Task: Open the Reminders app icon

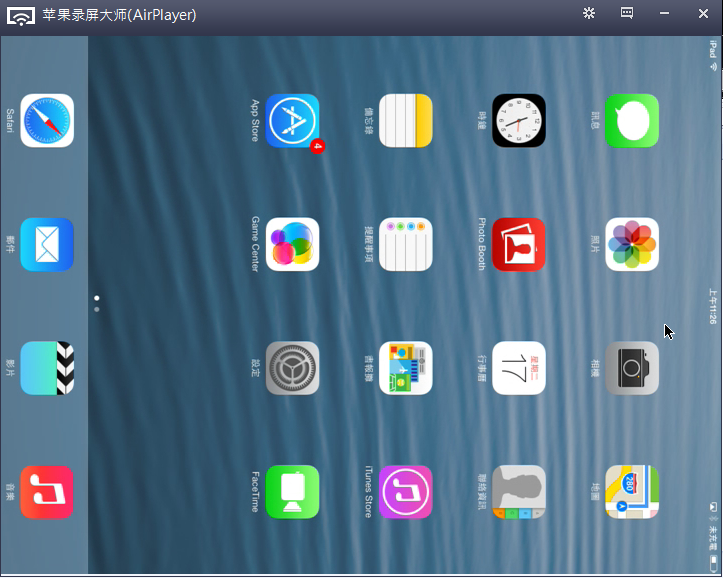Action: click(406, 244)
